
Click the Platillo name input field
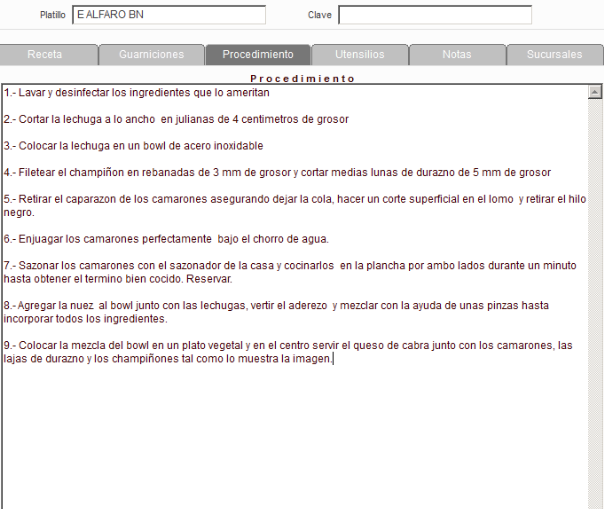168,15
